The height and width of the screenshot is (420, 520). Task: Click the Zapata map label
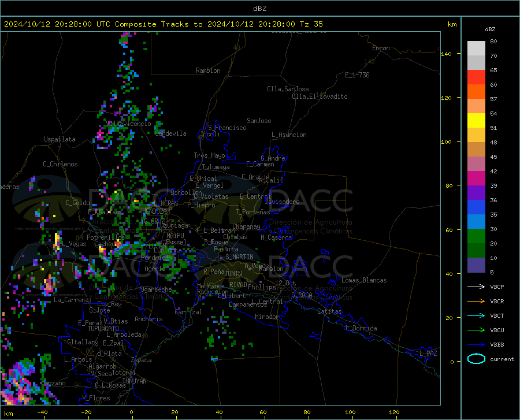[142, 360]
